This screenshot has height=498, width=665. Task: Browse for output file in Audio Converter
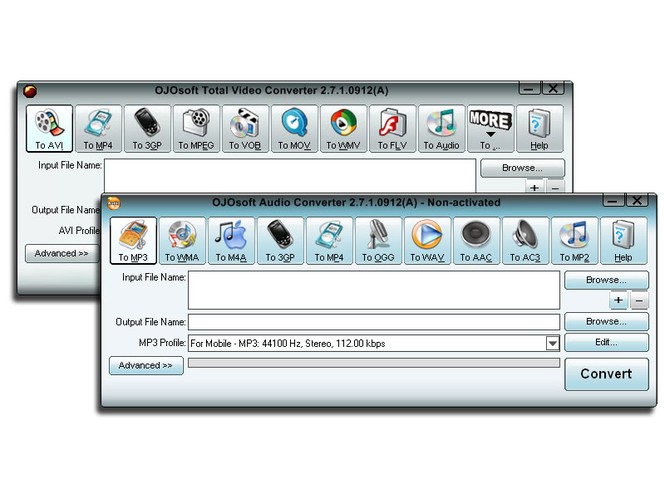(606, 322)
